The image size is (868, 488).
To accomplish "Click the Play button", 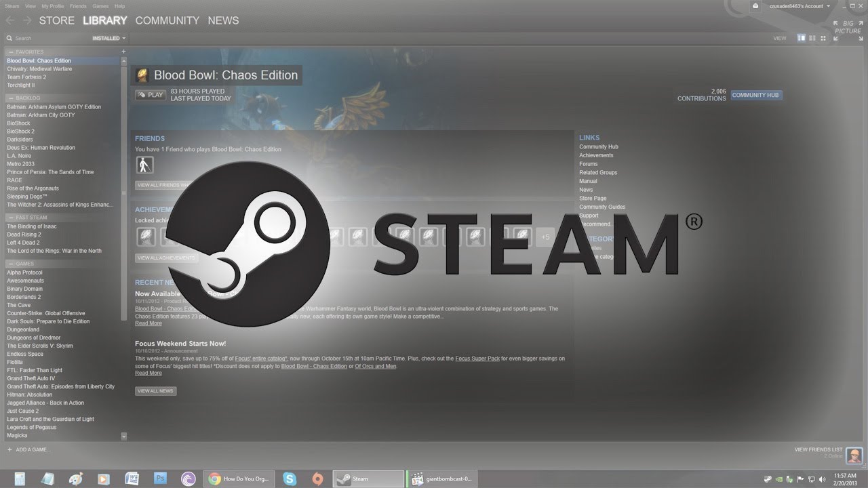I will pyautogui.click(x=151, y=95).
